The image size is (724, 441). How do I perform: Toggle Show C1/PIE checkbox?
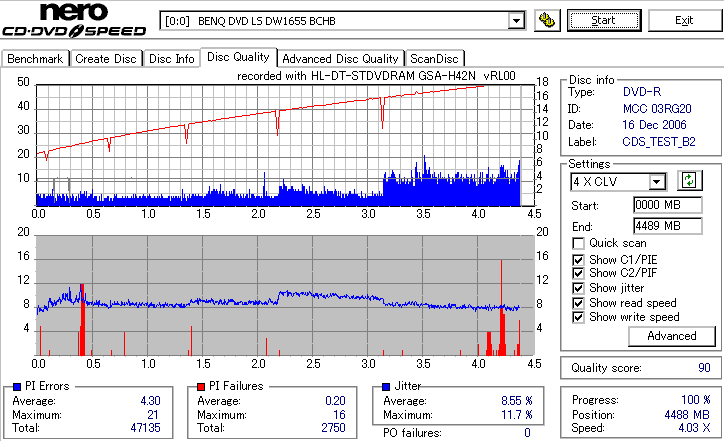click(x=578, y=260)
